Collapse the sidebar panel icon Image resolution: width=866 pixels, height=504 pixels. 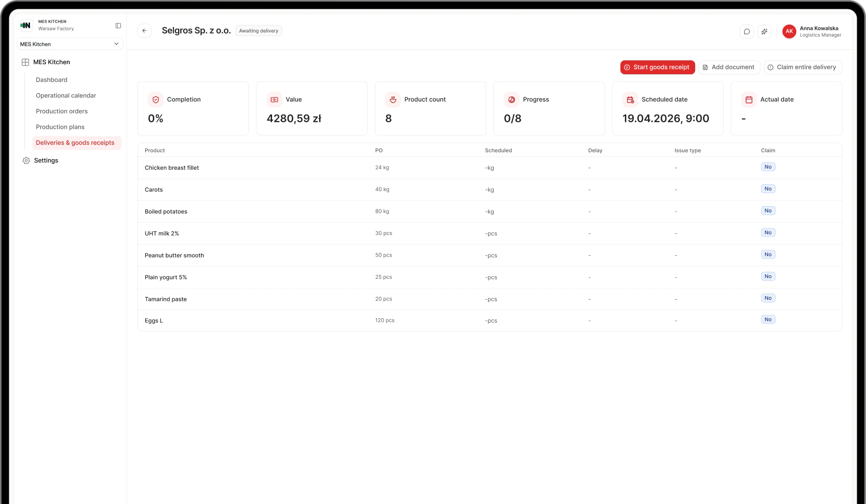pos(118,26)
